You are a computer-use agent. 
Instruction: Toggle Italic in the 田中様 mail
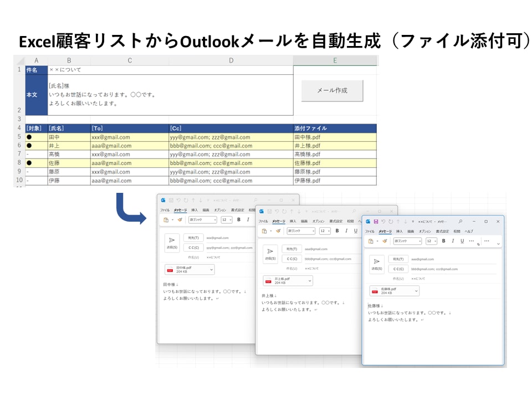(248, 219)
